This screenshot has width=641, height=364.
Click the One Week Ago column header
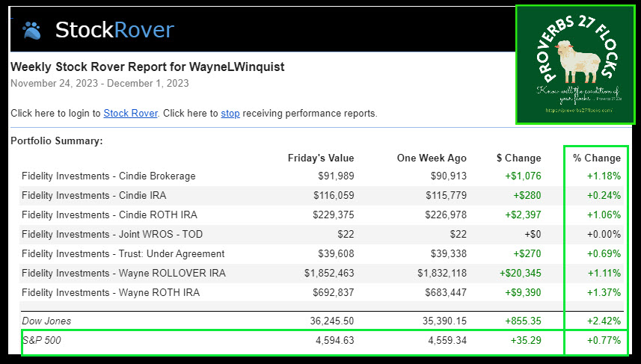(x=432, y=158)
